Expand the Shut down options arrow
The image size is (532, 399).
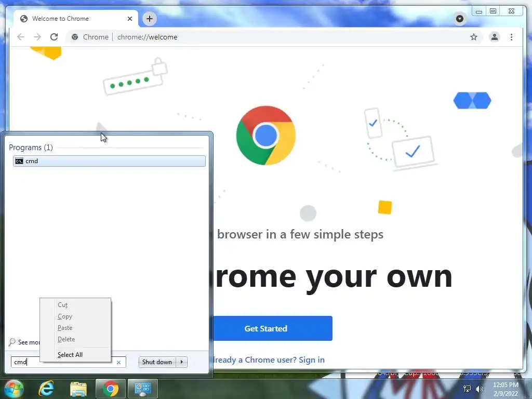(x=182, y=362)
